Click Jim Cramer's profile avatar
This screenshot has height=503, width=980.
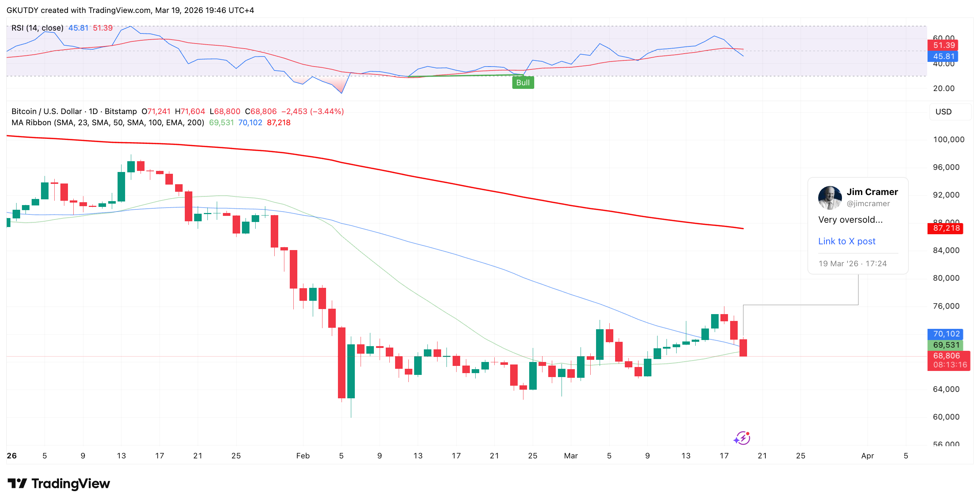pyautogui.click(x=830, y=198)
